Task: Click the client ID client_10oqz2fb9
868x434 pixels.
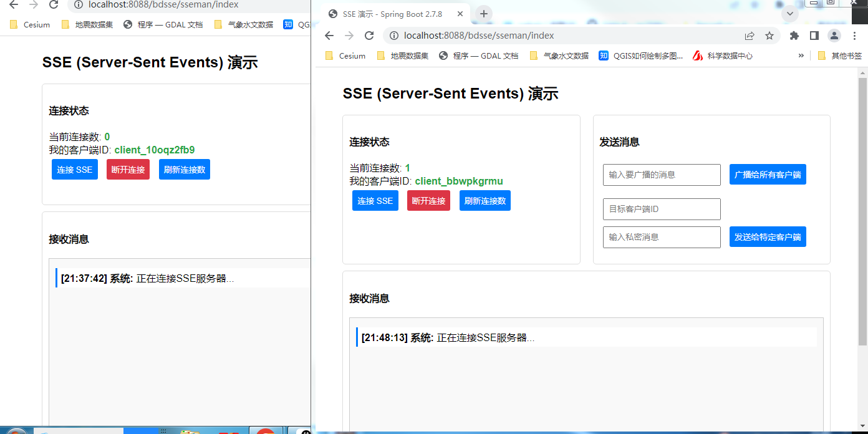Action: [155, 150]
